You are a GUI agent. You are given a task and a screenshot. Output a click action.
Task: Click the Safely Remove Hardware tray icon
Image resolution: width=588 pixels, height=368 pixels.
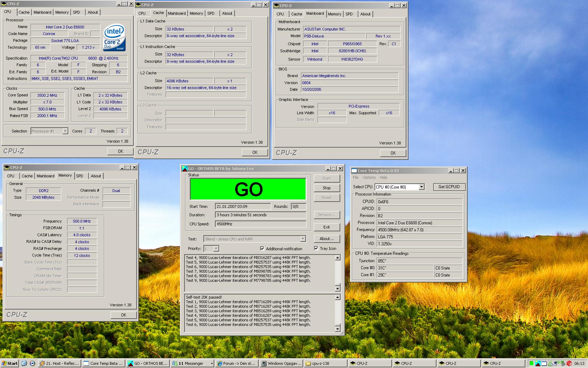(563, 363)
